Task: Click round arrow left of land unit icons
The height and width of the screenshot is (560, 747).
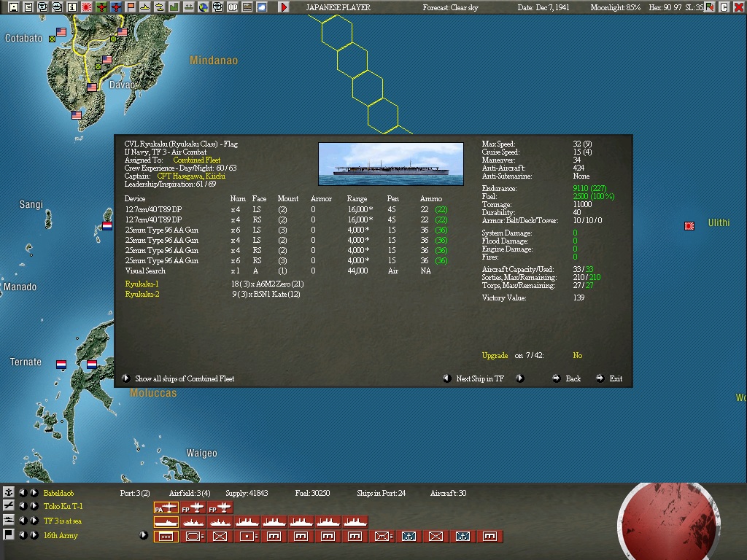Action: pos(144,534)
